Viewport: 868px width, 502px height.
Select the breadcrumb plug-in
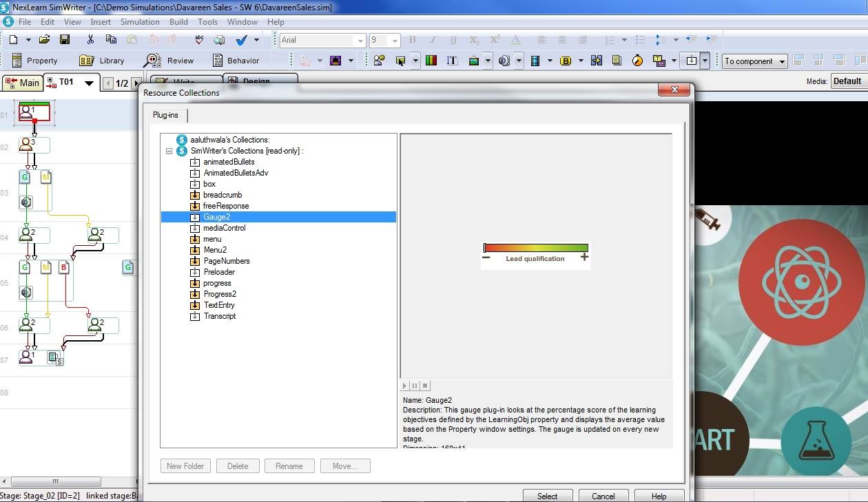point(223,195)
